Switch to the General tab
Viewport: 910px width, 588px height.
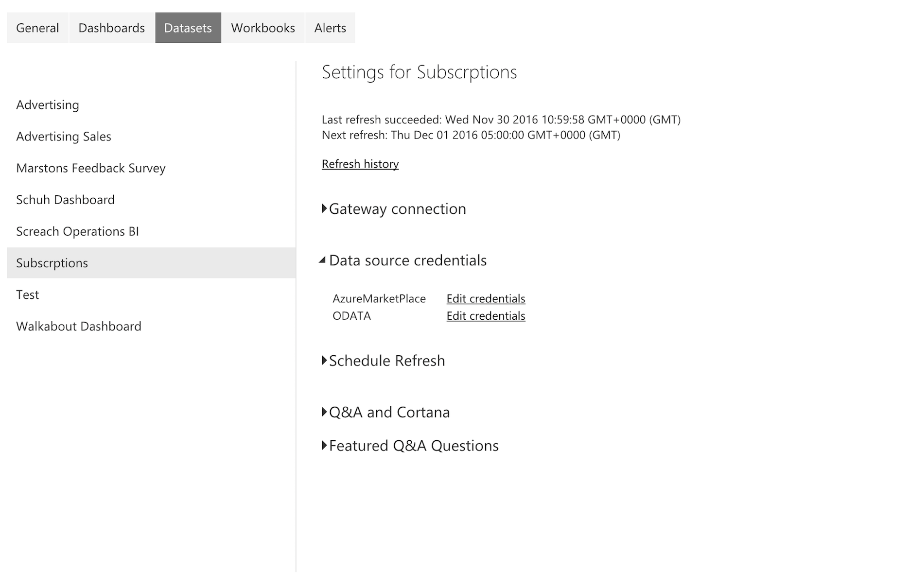pyautogui.click(x=37, y=28)
